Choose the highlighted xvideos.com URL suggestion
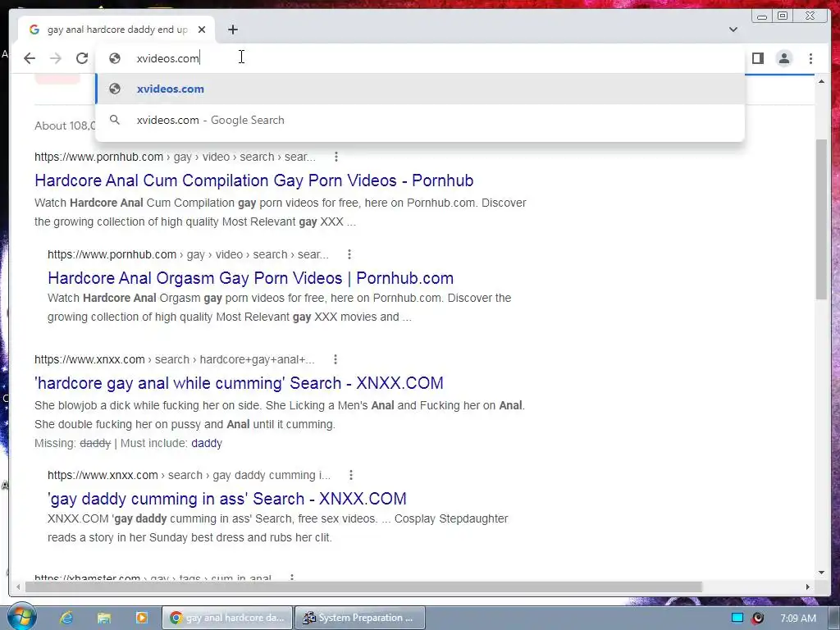 [x=420, y=89]
